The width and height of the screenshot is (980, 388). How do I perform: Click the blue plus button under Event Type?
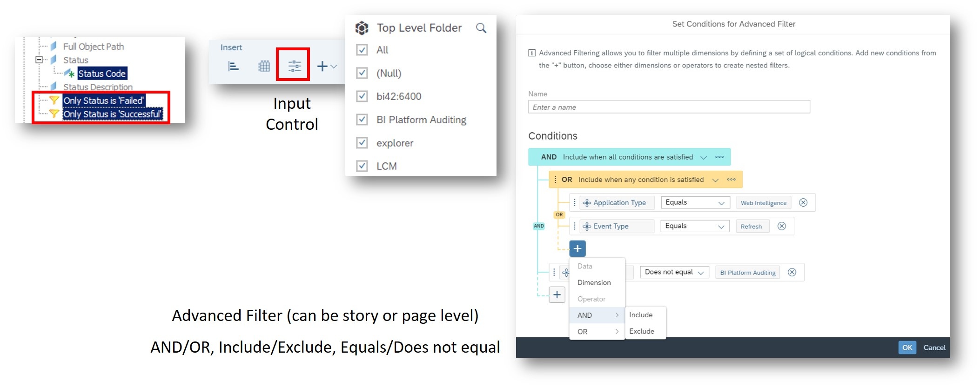tap(577, 248)
